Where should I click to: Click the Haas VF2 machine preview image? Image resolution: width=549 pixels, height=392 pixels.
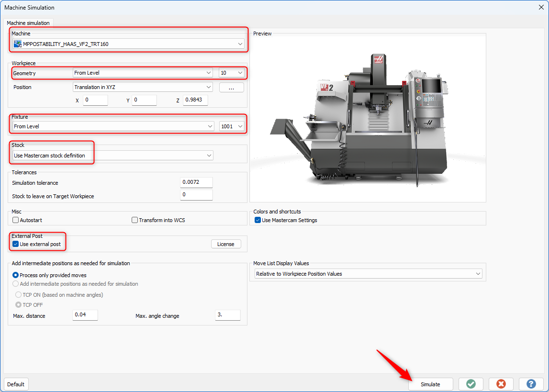[x=368, y=119]
